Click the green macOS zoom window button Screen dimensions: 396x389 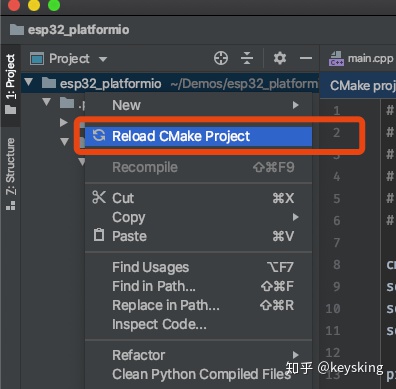[54, 5]
